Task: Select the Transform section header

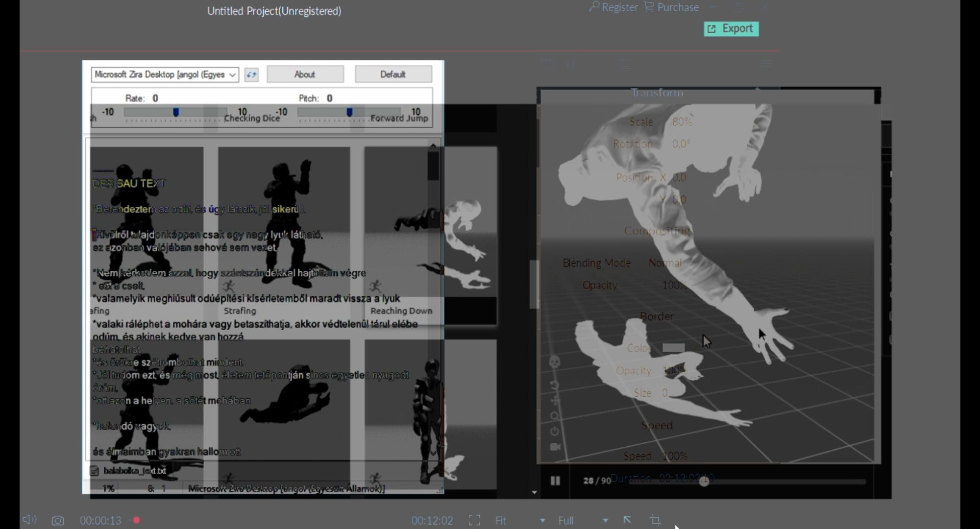Action: [657, 93]
